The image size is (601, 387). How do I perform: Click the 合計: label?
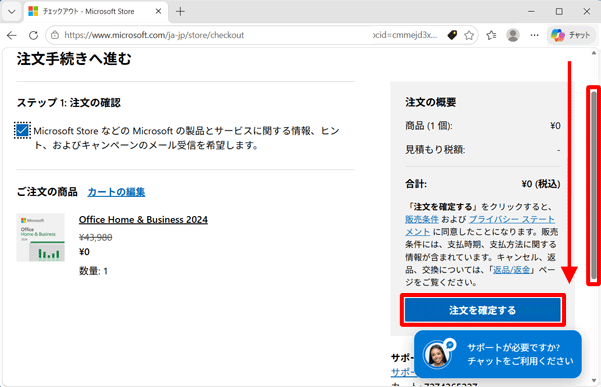[x=416, y=184]
